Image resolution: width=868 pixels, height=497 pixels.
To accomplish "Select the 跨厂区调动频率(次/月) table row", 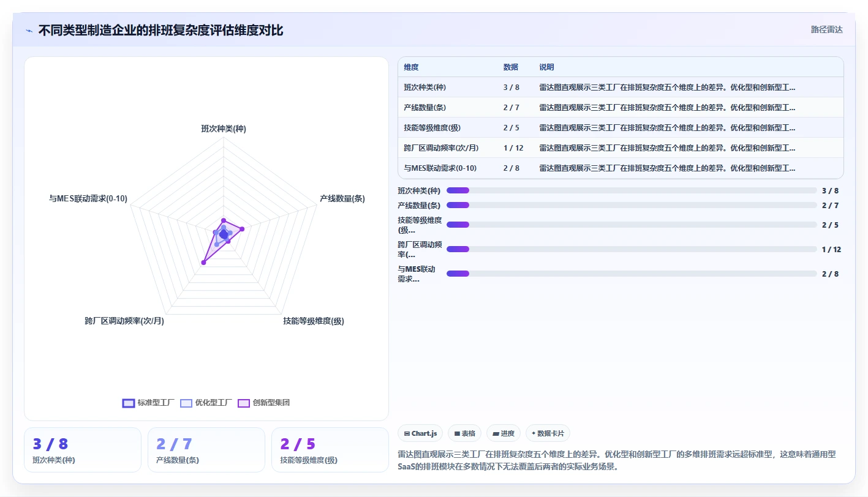I will click(x=621, y=148).
